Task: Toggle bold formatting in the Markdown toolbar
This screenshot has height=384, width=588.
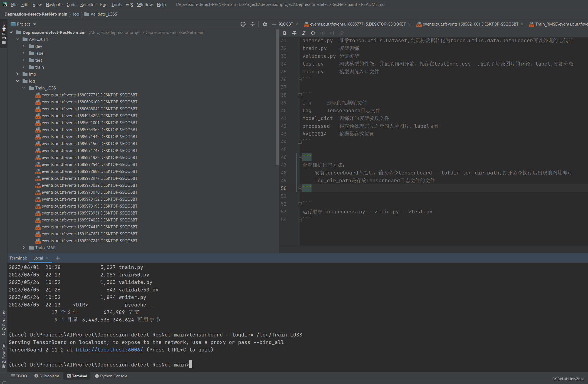Action: [285, 33]
